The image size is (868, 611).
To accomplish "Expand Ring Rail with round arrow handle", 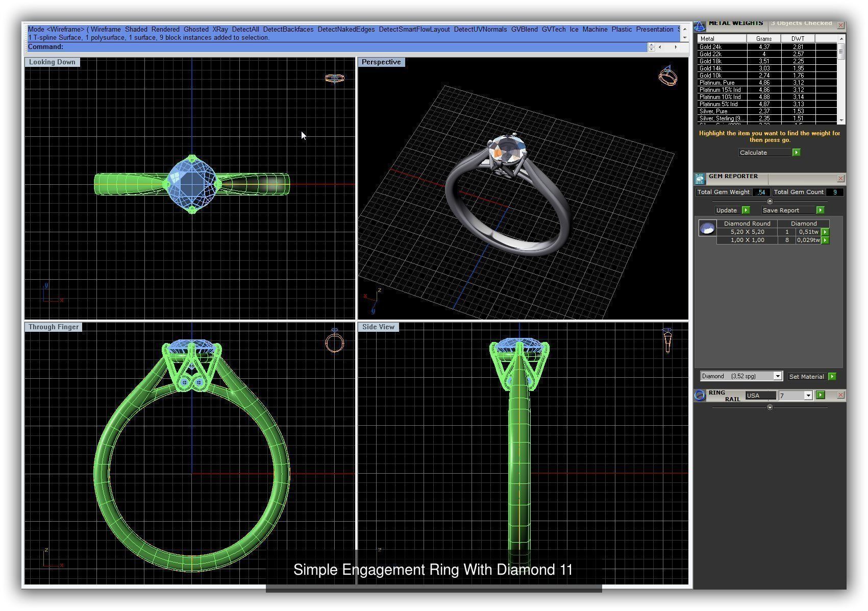I will pyautogui.click(x=770, y=407).
